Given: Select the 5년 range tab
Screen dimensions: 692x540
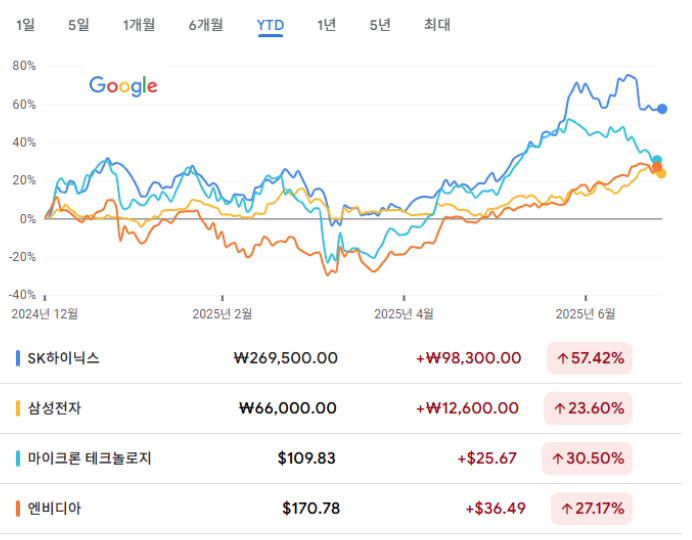Looking at the screenshot, I should [380, 25].
